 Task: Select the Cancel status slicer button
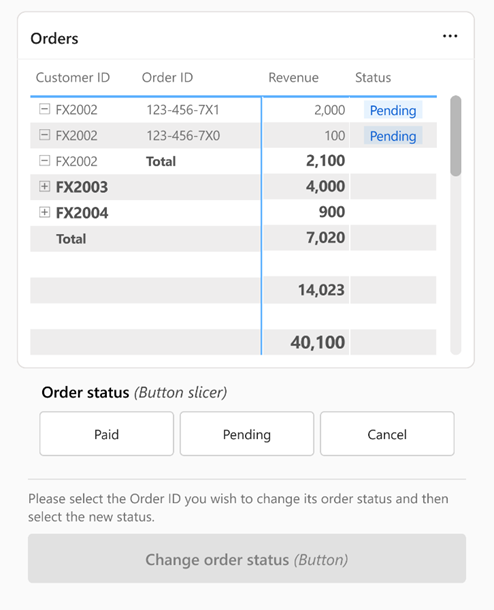(387, 434)
